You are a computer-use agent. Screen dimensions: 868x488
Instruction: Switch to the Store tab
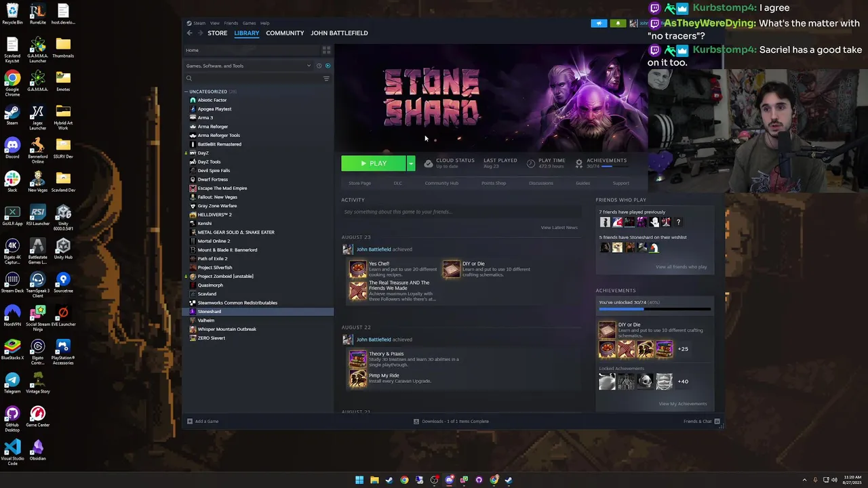point(217,33)
